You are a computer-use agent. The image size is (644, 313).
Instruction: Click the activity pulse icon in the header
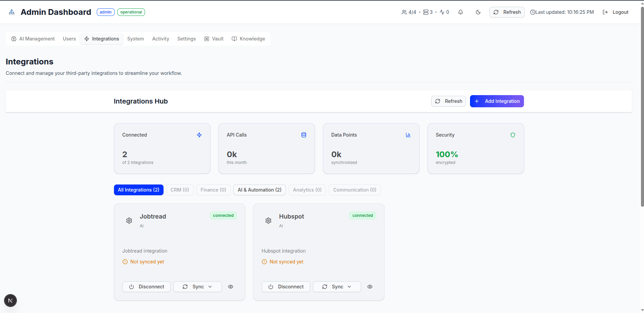click(x=442, y=12)
